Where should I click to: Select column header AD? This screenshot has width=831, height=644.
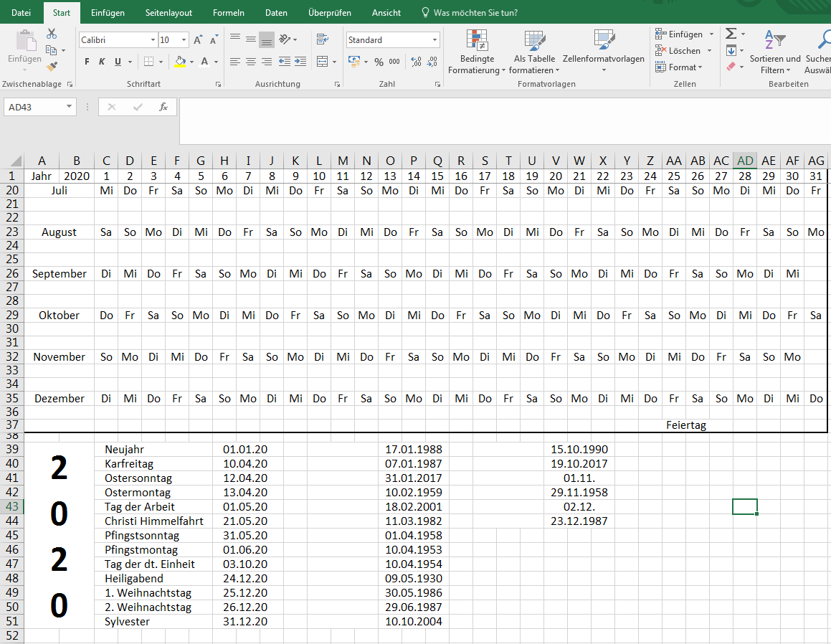tap(745, 161)
